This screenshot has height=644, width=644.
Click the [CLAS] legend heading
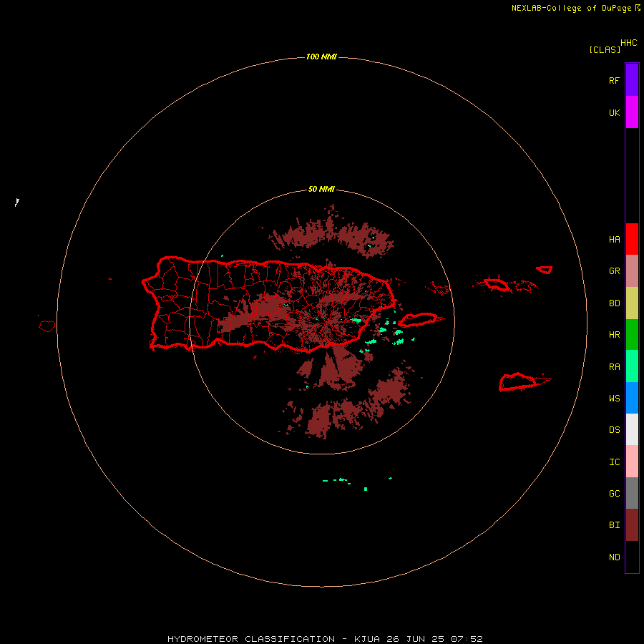[605, 49]
